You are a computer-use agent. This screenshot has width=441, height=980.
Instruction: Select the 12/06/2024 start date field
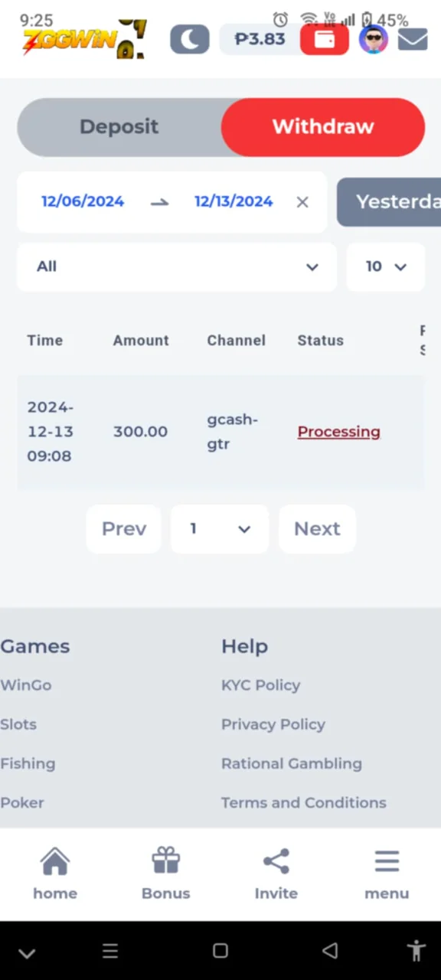click(83, 201)
